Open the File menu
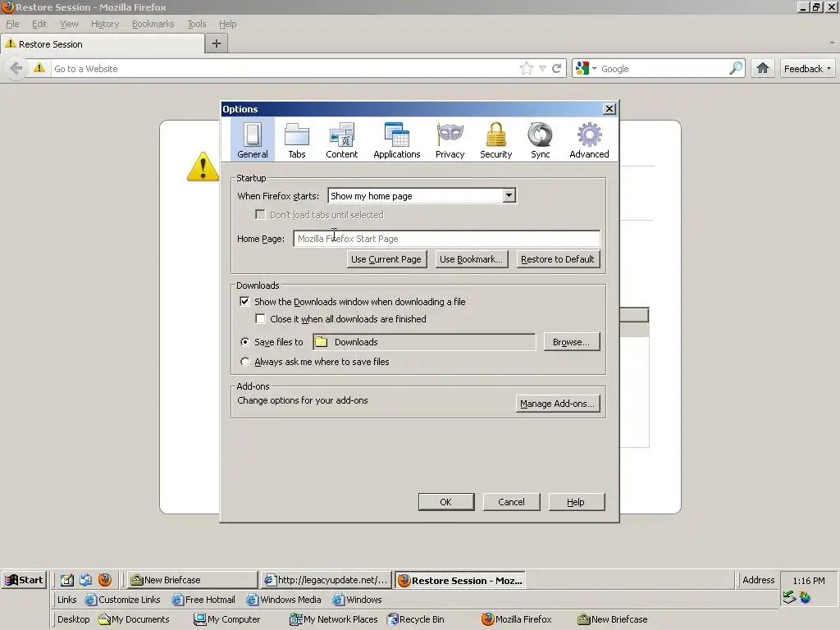Screen dimensions: 840x630 click(x=12, y=24)
